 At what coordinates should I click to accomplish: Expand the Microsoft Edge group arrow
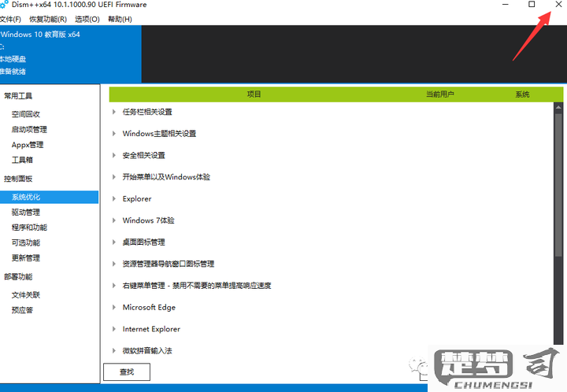(114, 307)
